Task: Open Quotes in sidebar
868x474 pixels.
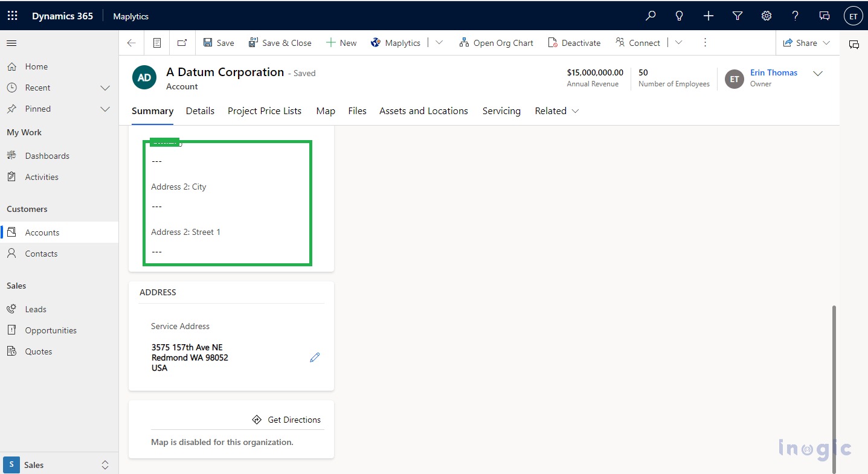Action: pos(59,351)
